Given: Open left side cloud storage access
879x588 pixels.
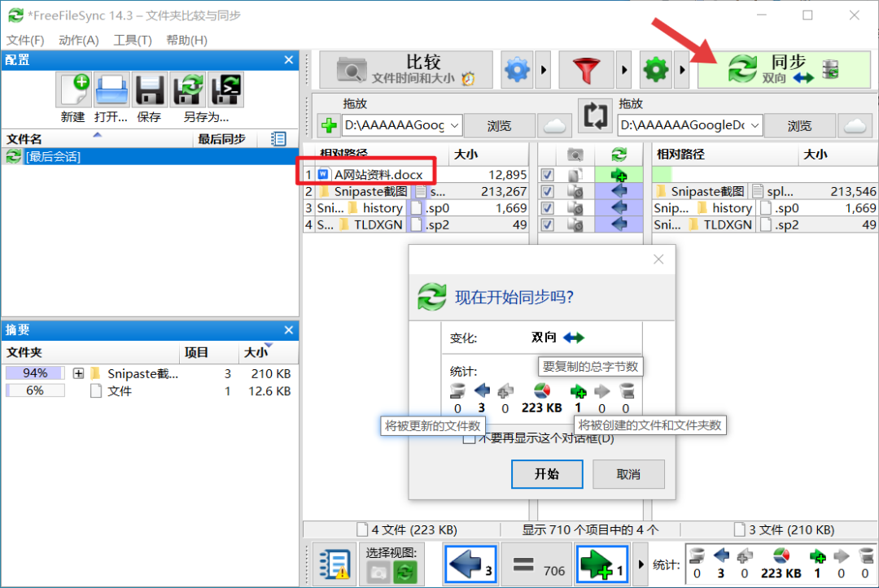Looking at the screenshot, I should [554, 125].
